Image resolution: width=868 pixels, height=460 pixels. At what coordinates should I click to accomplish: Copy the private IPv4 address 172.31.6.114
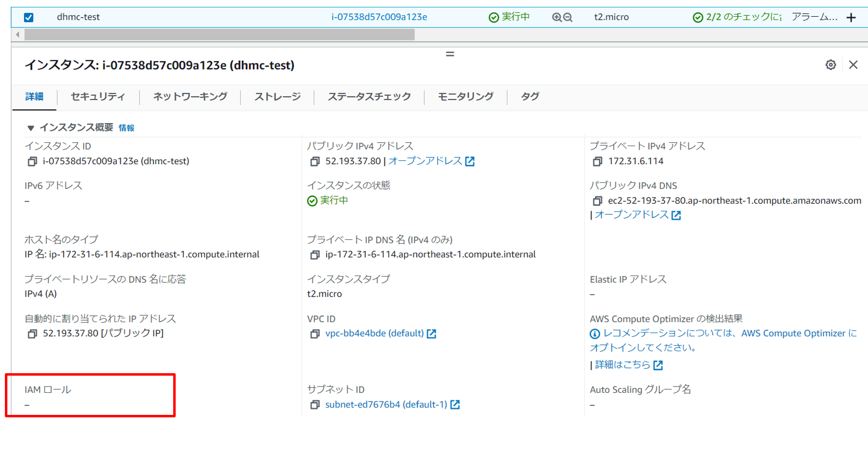tap(597, 161)
